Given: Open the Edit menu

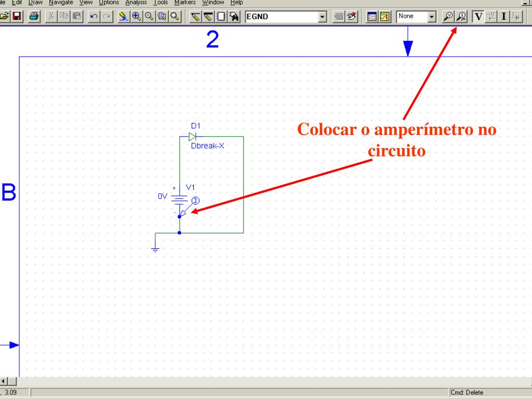Looking at the screenshot, I should click(x=17, y=3).
